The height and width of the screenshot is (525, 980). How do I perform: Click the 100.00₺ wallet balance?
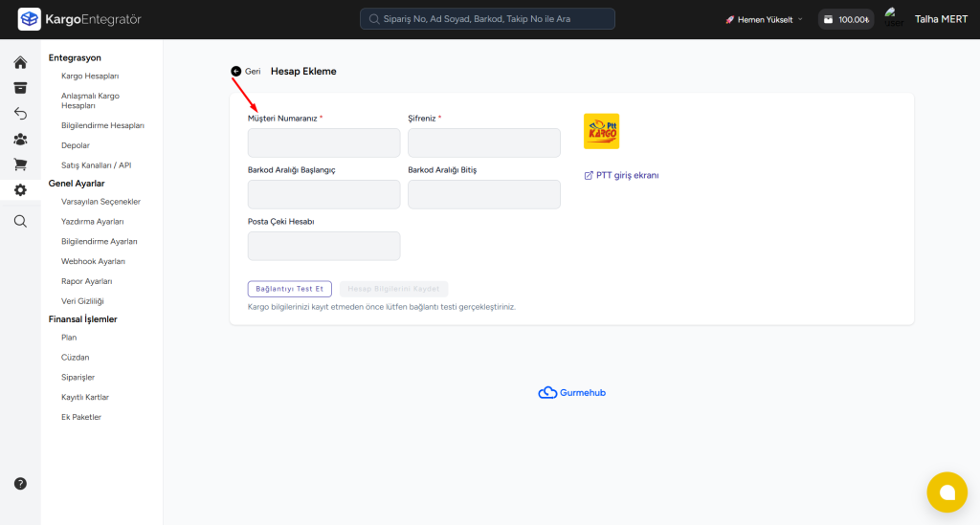point(846,19)
